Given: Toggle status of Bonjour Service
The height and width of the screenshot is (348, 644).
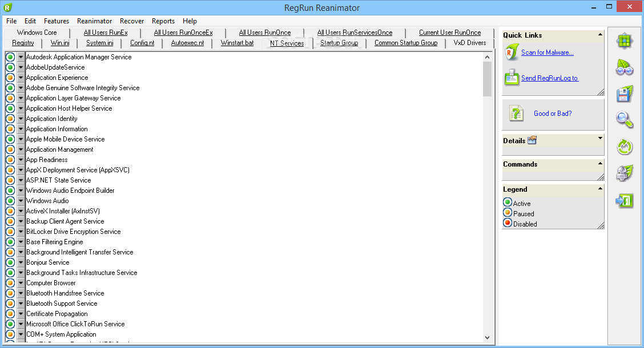Looking at the screenshot, I should (x=10, y=262).
